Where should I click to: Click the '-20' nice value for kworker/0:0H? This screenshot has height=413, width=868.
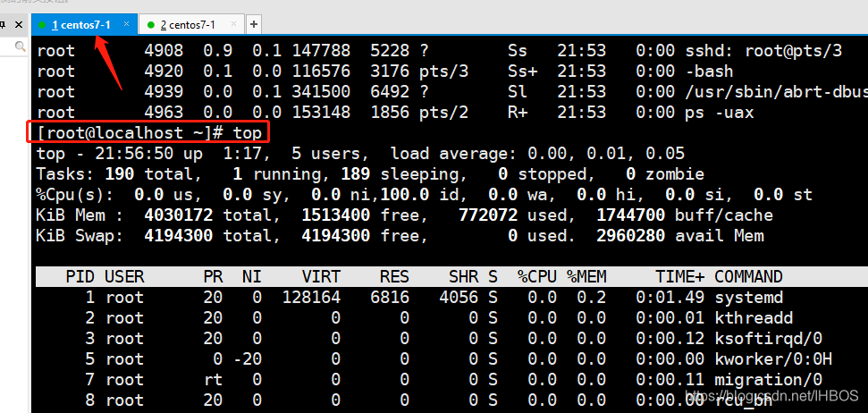pyautogui.click(x=248, y=359)
